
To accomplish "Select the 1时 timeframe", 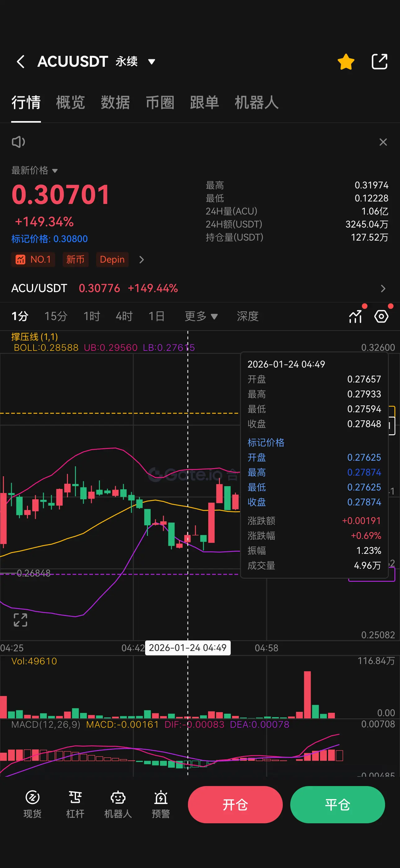I will [91, 316].
